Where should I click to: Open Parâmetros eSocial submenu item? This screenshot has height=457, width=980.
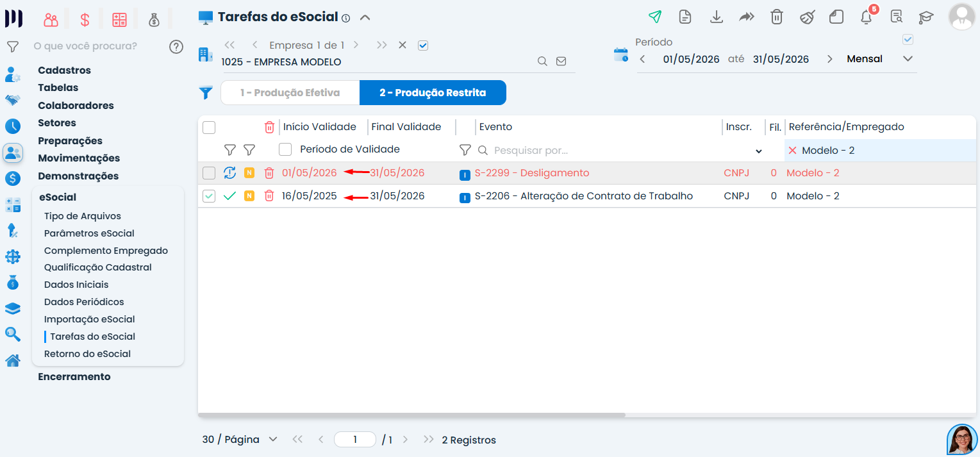pos(89,233)
